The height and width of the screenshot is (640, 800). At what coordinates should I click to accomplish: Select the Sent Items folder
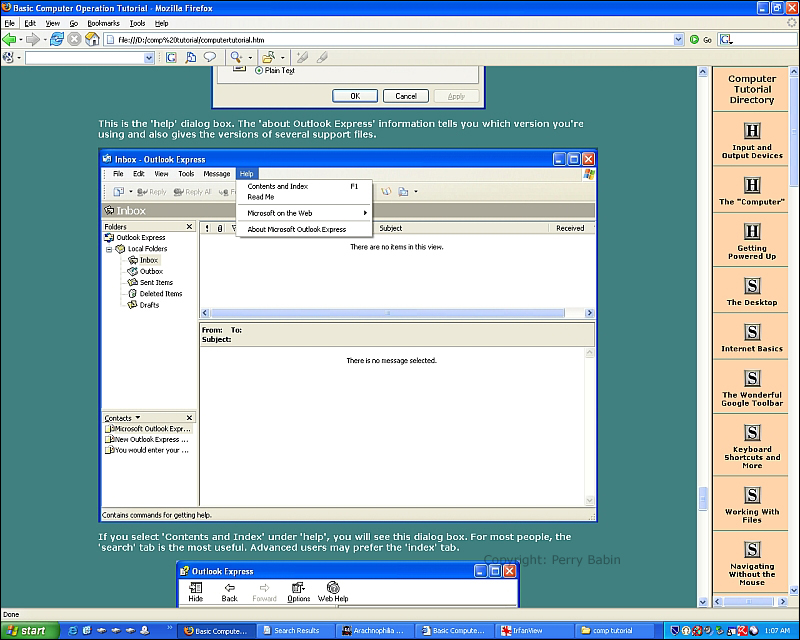[150, 282]
